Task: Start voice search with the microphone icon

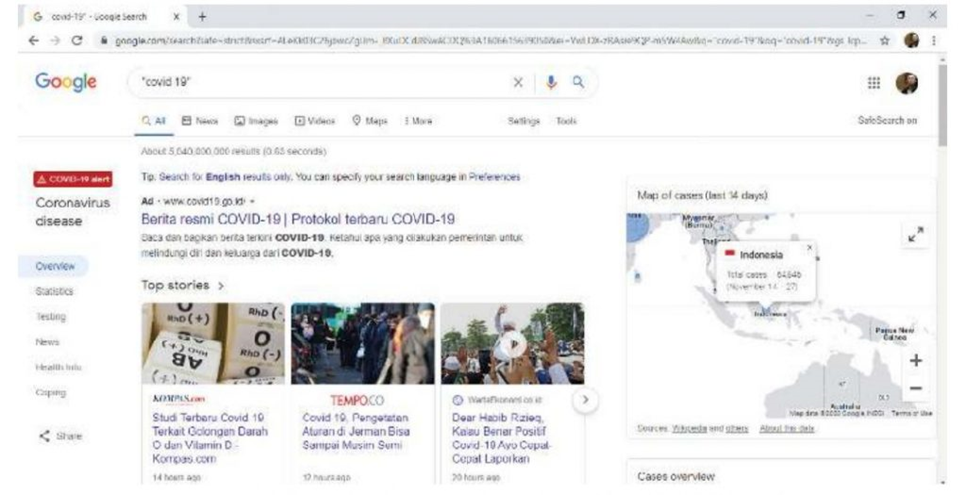Action: pos(551,83)
